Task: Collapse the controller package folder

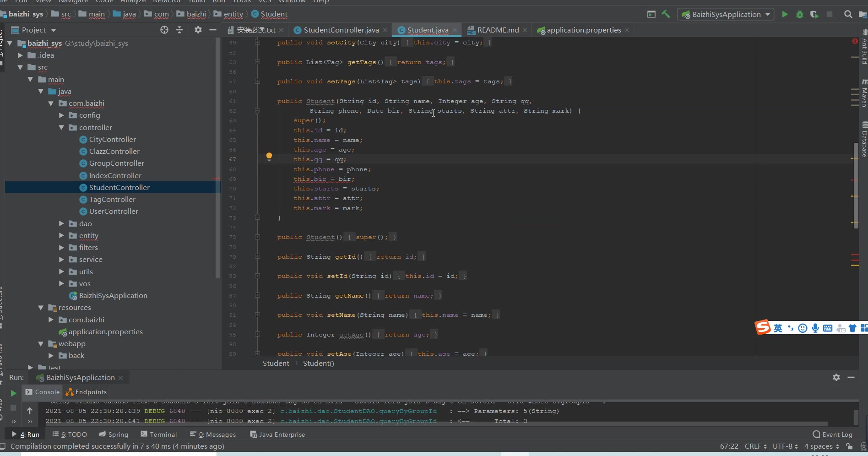Action: [x=61, y=128]
